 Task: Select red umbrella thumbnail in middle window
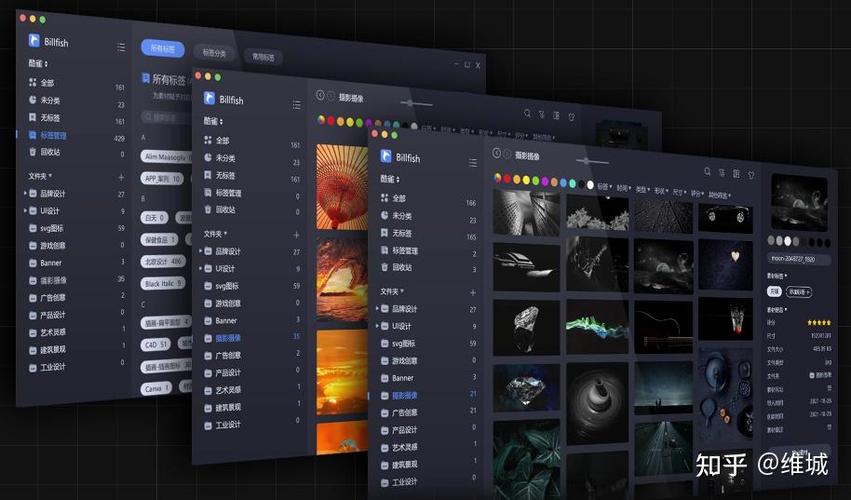[342, 186]
